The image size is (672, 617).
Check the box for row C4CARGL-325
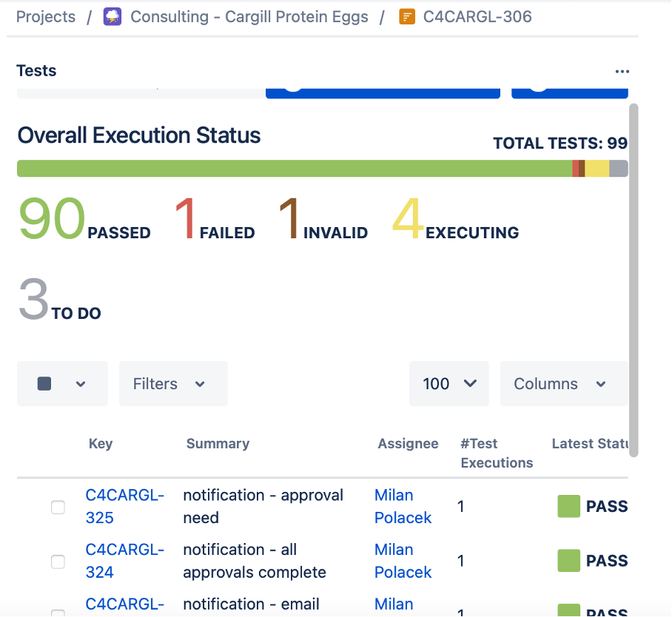[x=58, y=507]
